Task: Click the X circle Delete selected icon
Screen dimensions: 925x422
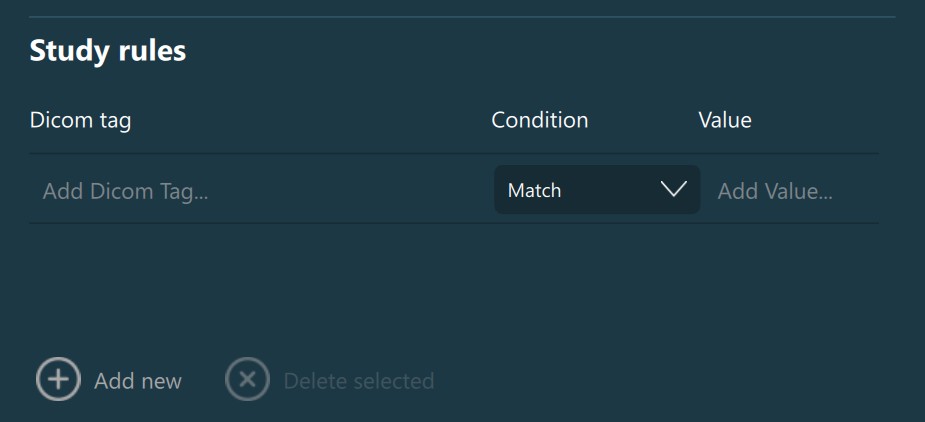Action: [247, 380]
